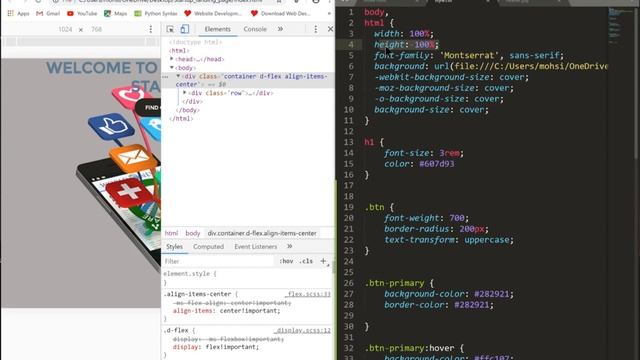Image resolution: width=640 pixels, height=360 pixels.
Task: Select the closing body tag line
Action: pyautogui.click(x=188, y=110)
